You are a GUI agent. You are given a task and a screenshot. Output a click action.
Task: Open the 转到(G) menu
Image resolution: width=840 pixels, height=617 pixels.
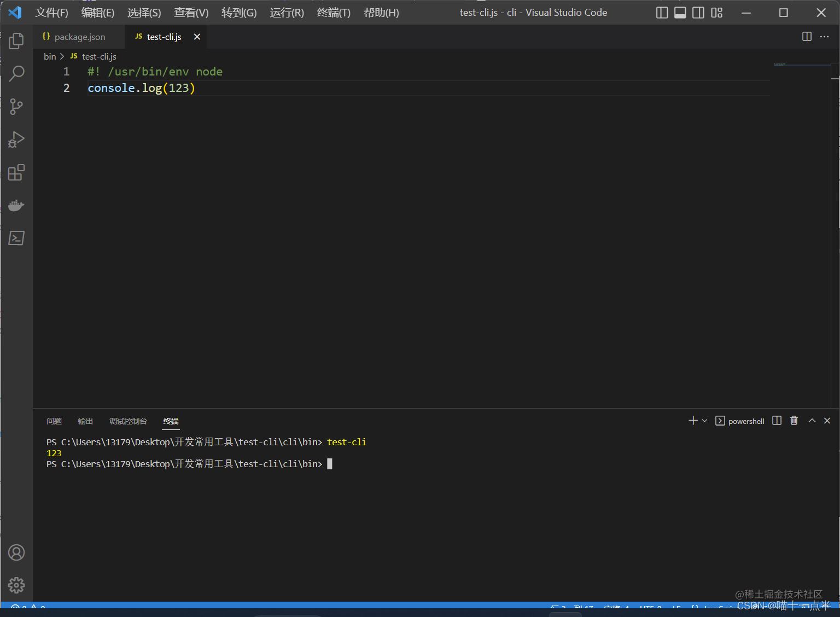pyautogui.click(x=239, y=13)
